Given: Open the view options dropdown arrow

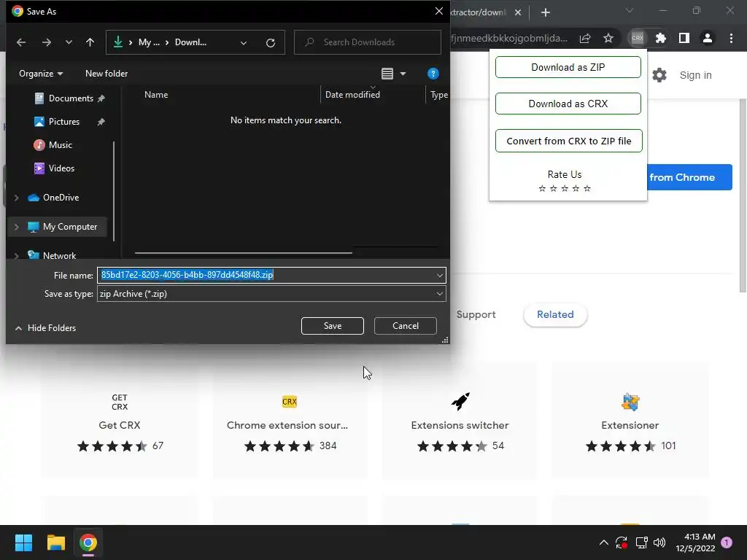Looking at the screenshot, I should click(x=403, y=74).
